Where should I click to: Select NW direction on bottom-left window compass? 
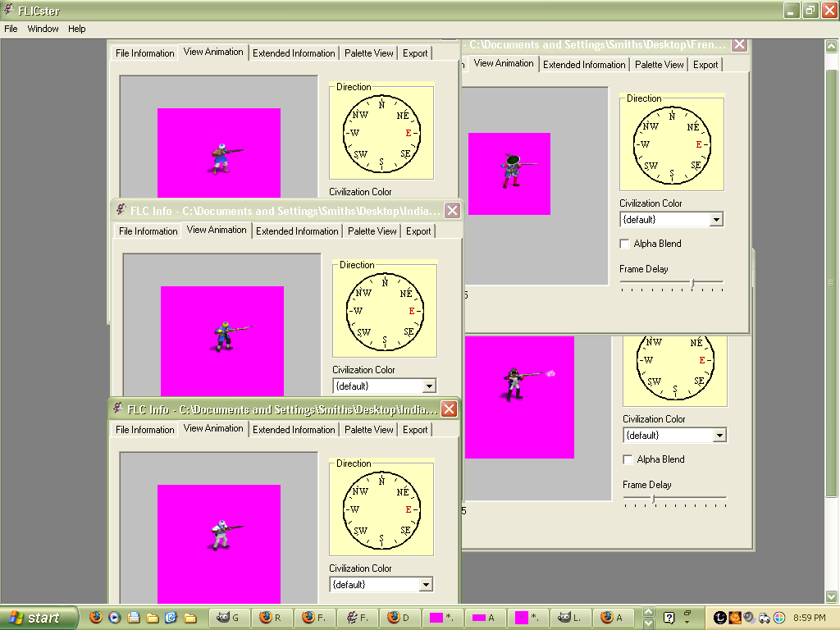coord(360,491)
